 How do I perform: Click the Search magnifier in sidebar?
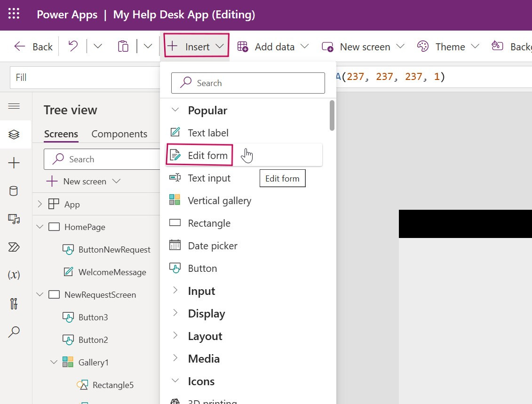coord(14,332)
